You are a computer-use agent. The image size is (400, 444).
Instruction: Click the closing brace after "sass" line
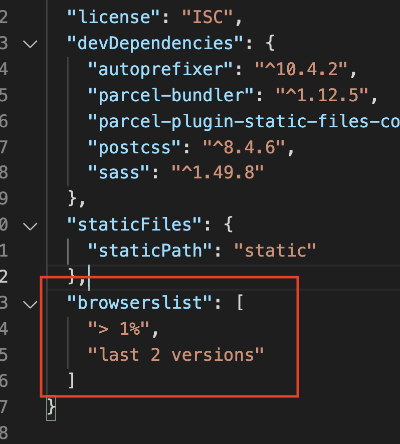[73, 199]
